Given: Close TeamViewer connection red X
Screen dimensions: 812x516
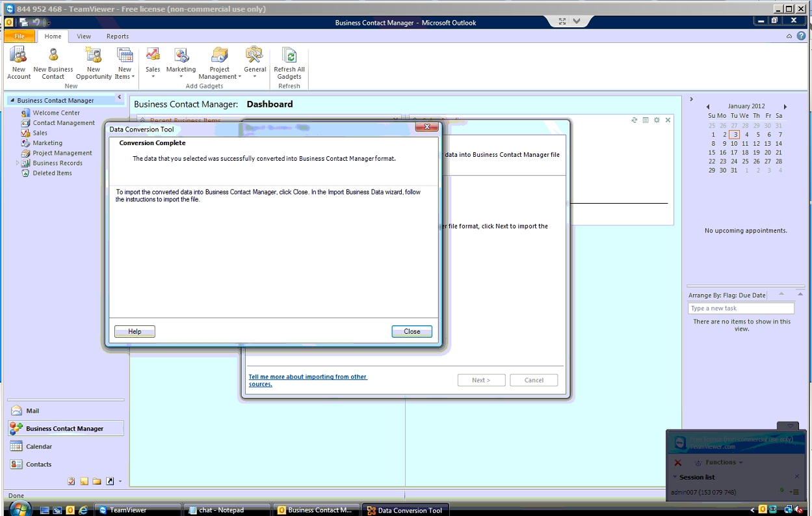Looking at the screenshot, I should (678, 463).
